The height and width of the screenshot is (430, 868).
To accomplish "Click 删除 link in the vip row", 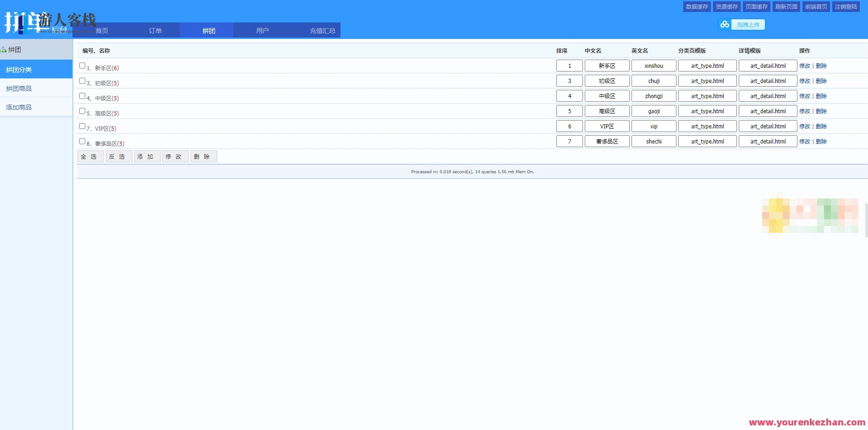I will click(821, 126).
